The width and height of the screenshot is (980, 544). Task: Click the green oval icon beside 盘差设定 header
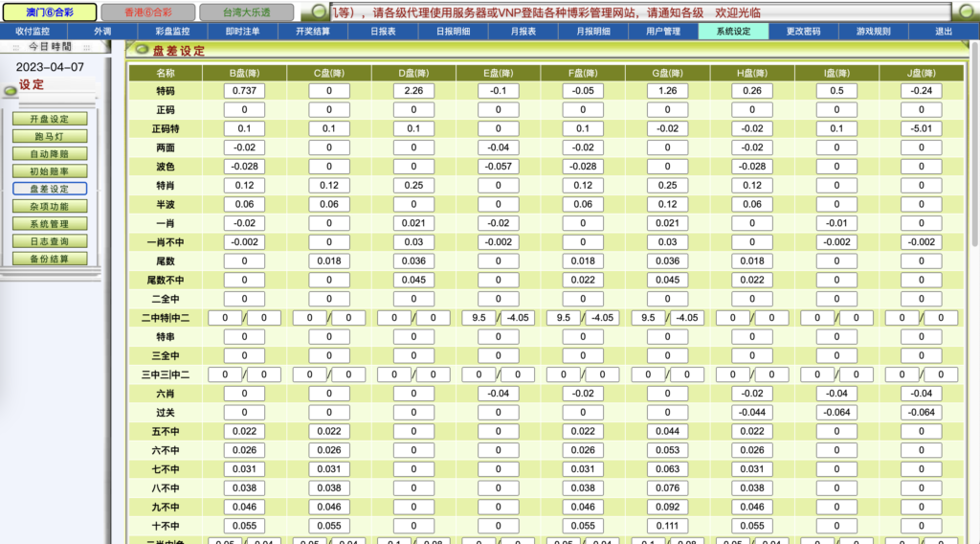142,50
